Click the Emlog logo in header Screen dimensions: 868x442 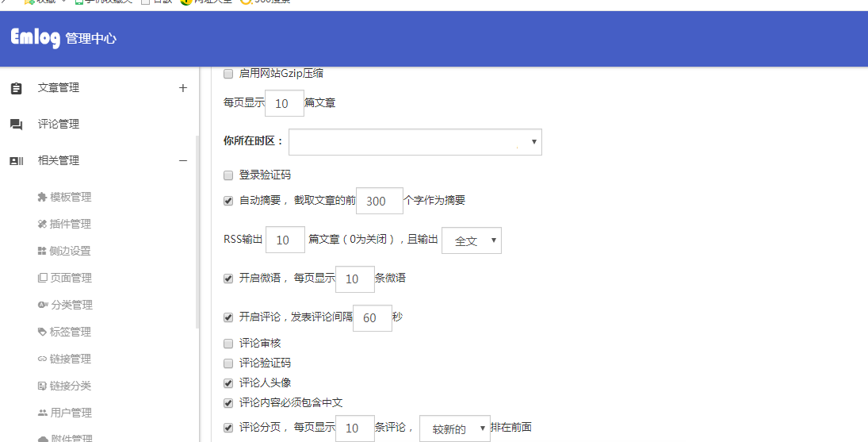coord(36,37)
